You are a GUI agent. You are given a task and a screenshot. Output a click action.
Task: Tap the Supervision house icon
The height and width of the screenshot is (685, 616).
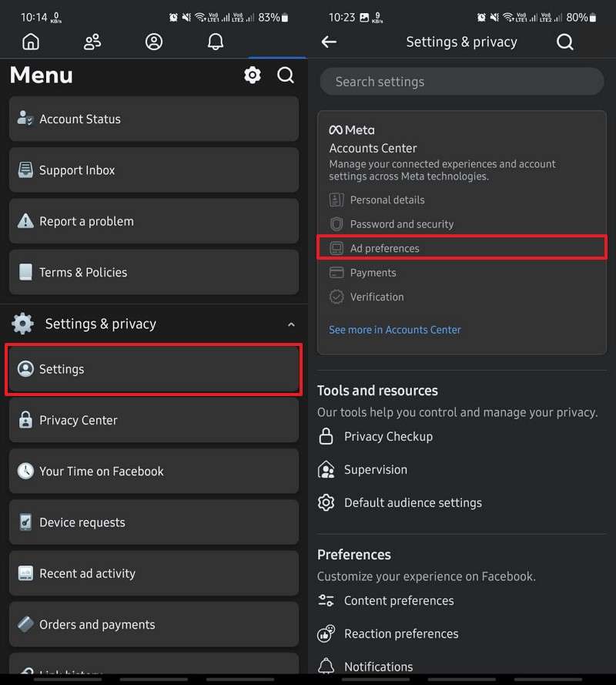tap(326, 469)
